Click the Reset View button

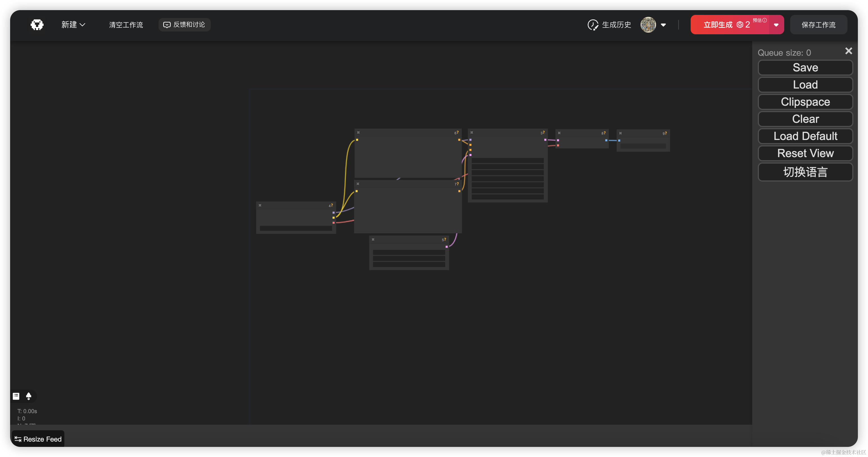click(x=805, y=153)
